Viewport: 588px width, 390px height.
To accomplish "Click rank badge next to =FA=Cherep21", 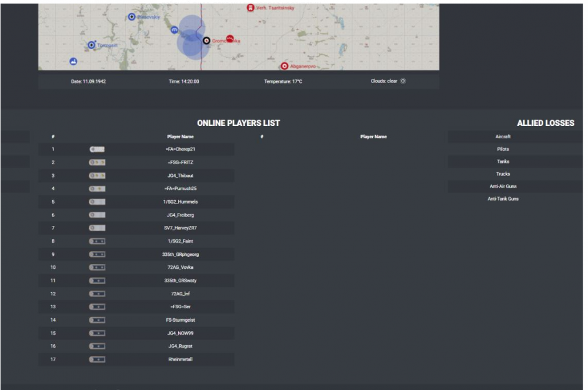I will (x=97, y=149).
